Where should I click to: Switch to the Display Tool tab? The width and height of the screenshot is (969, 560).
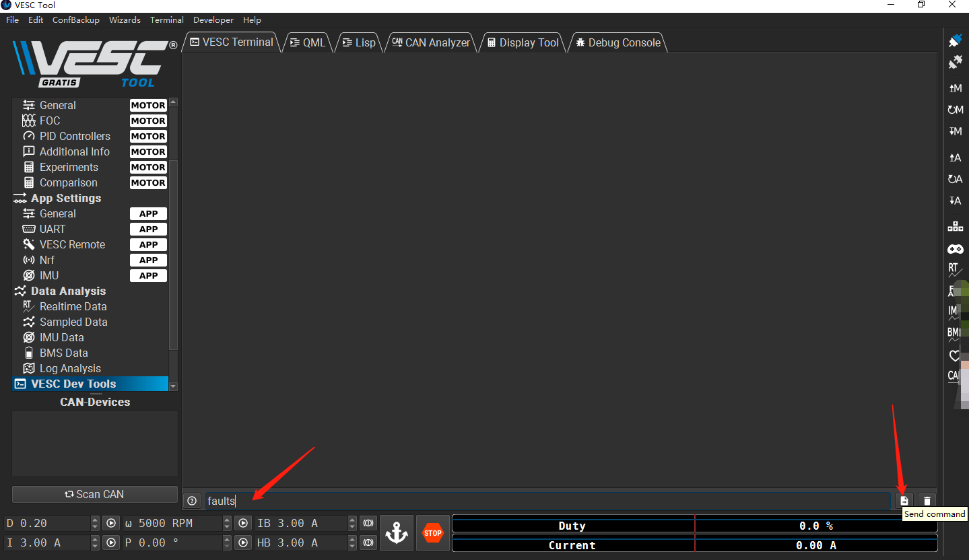pos(523,42)
